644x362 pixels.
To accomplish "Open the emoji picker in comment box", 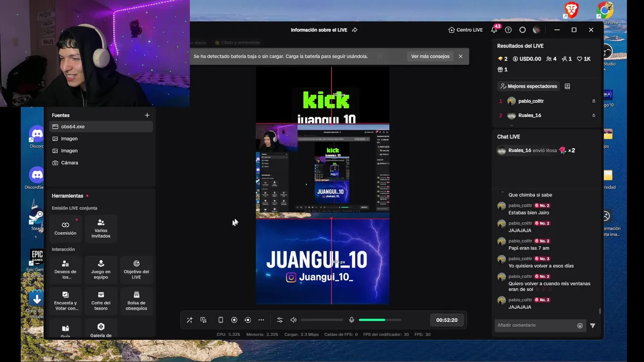I will pyautogui.click(x=580, y=325).
